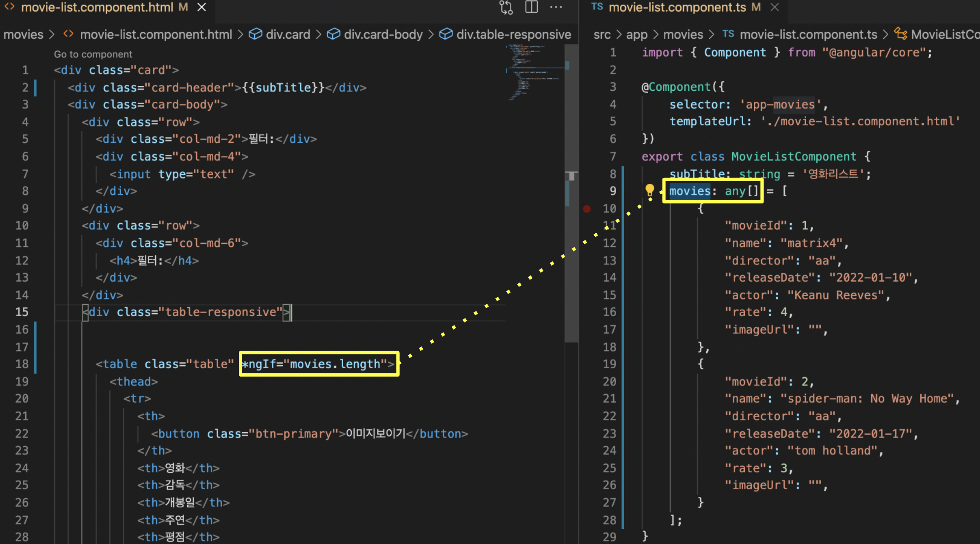
Task: Click the src breadcrumb segment
Action: tap(601, 34)
